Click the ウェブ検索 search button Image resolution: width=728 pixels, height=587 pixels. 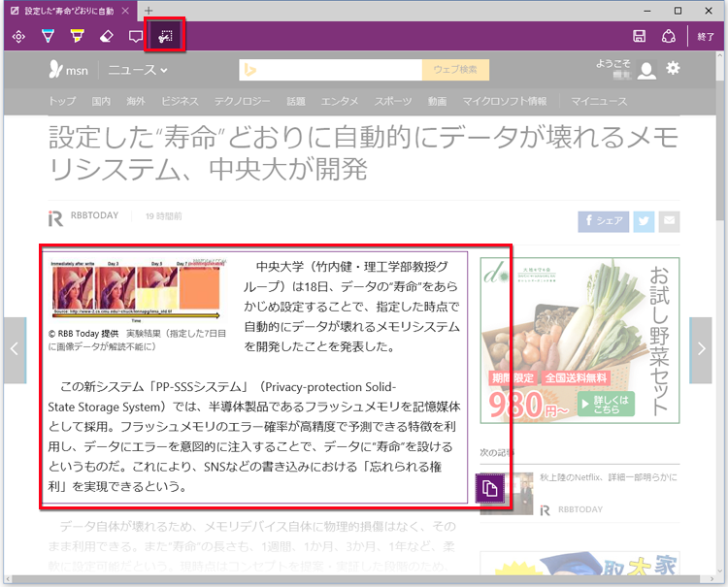[x=454, y=70]
